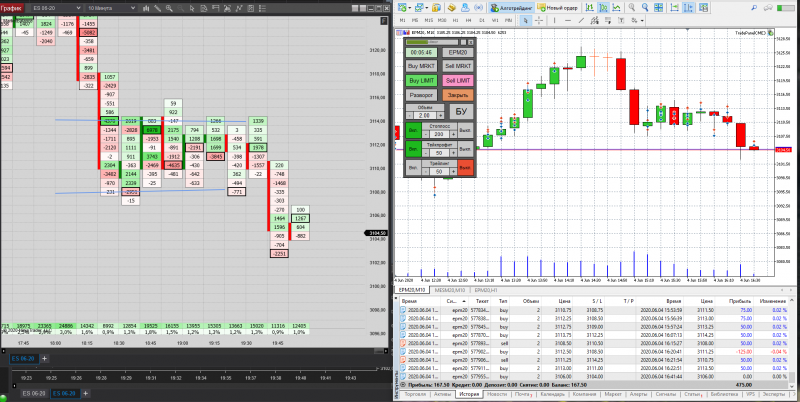Open a New Order in MetaTrader toolbar
This screenshot has width=800, height=402.
click(x=558, y=8)
